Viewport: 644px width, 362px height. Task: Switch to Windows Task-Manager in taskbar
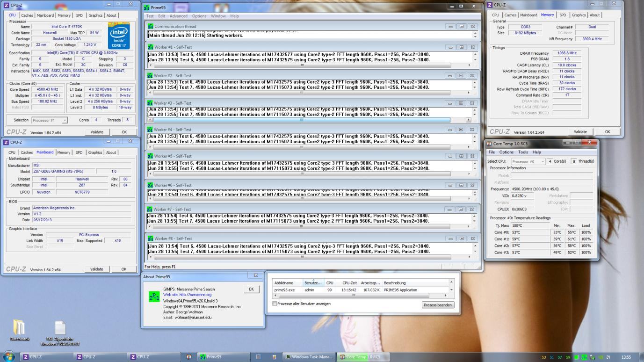pos(309,357)
